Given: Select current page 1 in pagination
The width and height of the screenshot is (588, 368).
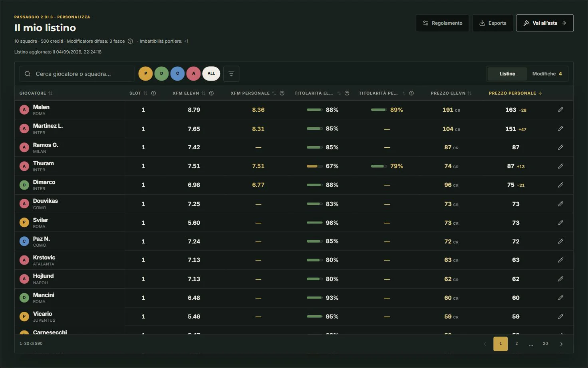Looking at the screenshot, I should coord(501,344).
